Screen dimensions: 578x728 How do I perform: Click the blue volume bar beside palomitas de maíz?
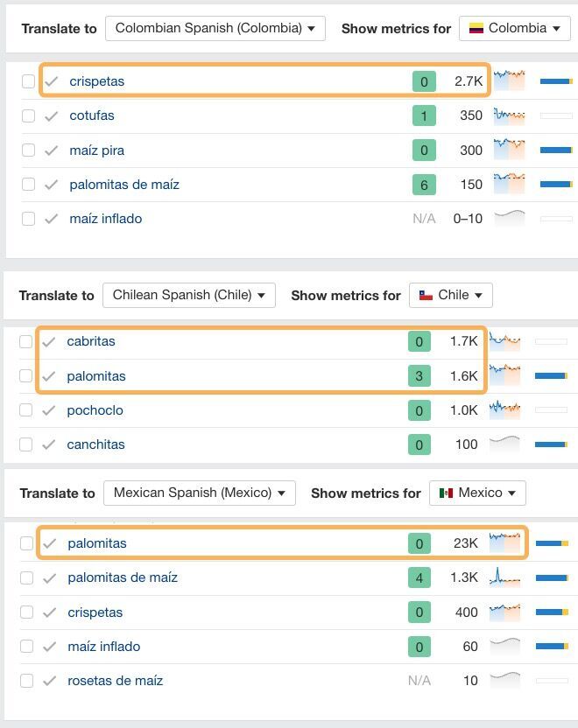click(x=554, y=185)
